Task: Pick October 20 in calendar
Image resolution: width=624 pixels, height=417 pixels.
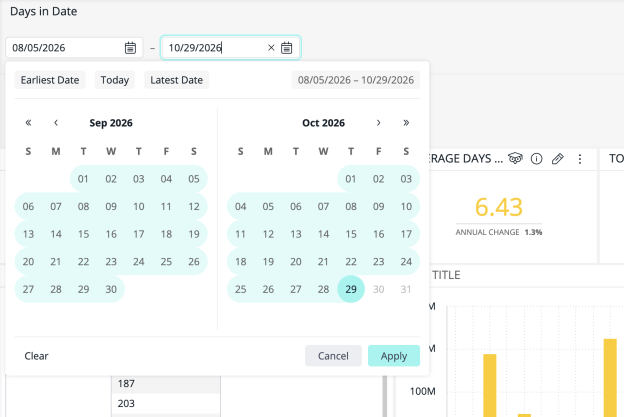Action: coord(296,262)
